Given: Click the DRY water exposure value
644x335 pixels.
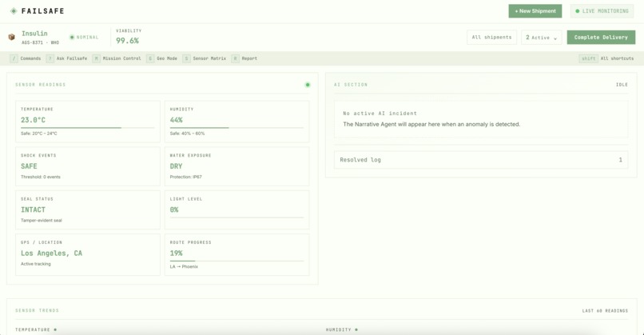Looking at the screenshot, I should pos(177,166).
